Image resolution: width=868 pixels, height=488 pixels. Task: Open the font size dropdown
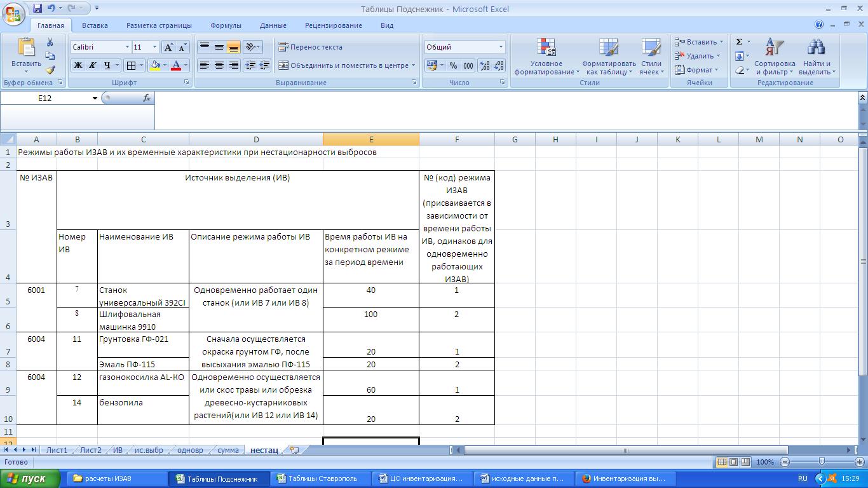[154, 47]
